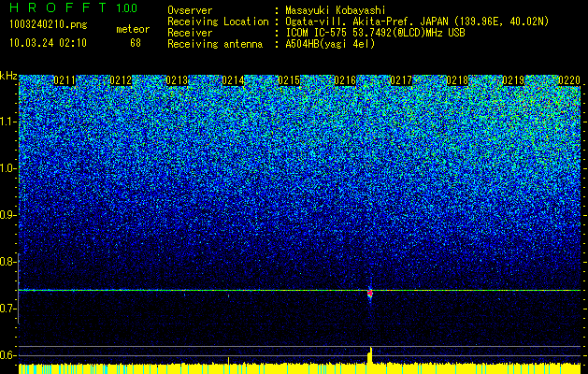Click the 0.7 frequency axis label
This screenshot has width=588, height=374.
point(8,309)
